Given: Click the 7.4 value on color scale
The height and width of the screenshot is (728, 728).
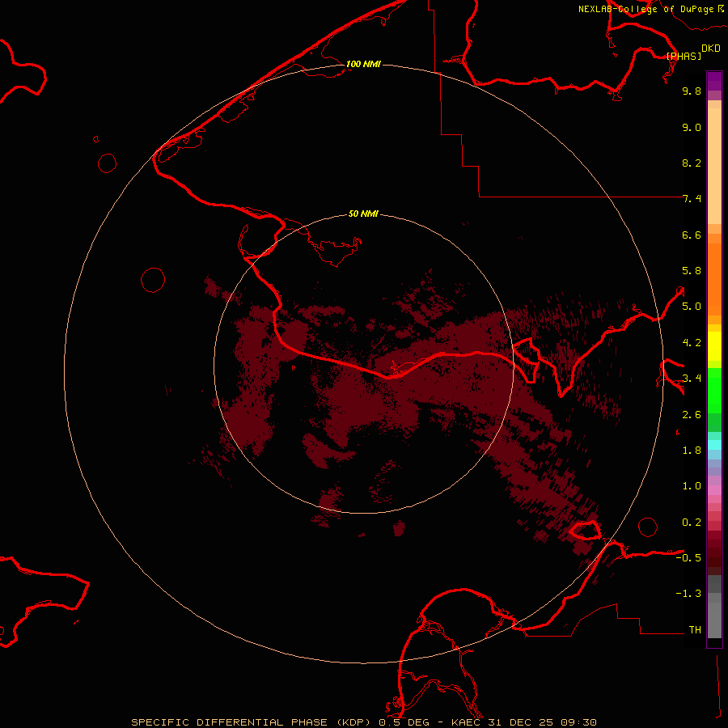Looking at the screenshot, I should [x=692, y=199].
